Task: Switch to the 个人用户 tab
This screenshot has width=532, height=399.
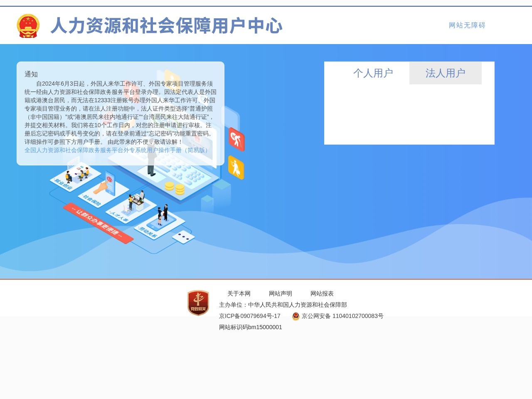Action: (373, 73)
